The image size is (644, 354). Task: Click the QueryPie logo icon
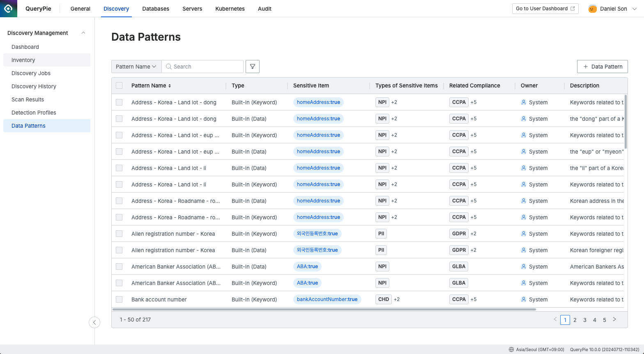(8, 9)
